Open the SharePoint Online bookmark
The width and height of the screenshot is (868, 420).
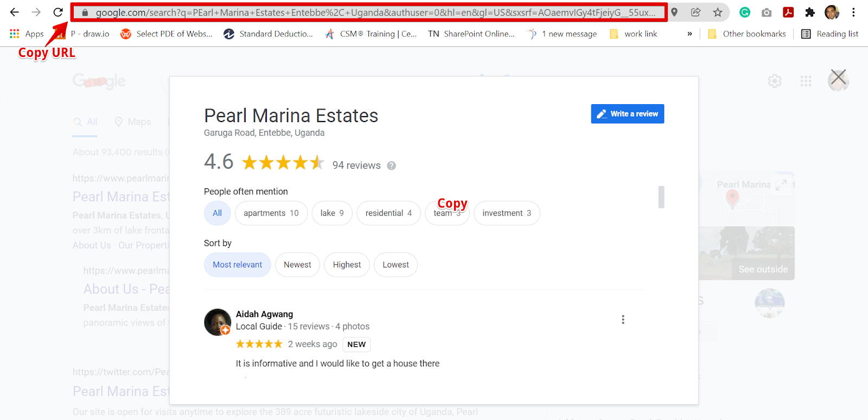pyautogui.click(x=471, y=34)
